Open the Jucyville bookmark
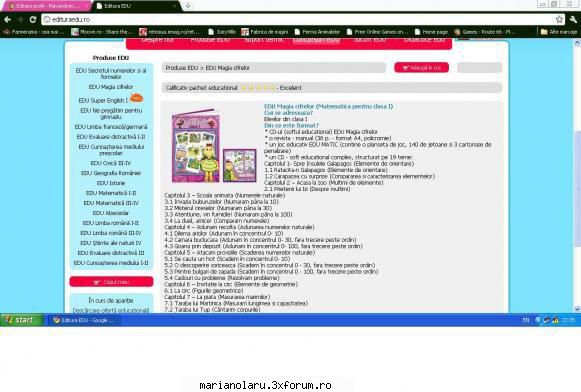 point(222,32)
